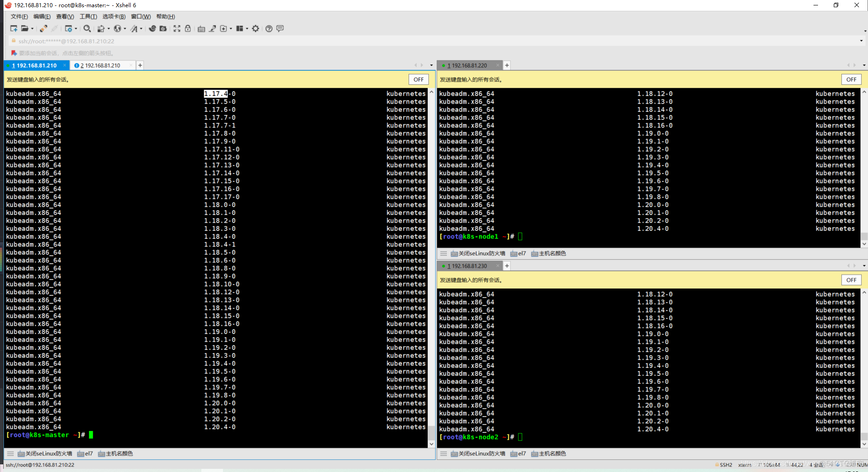Click the Font letter A icon
The image size is (868, 472).
[x=134, y=28]
